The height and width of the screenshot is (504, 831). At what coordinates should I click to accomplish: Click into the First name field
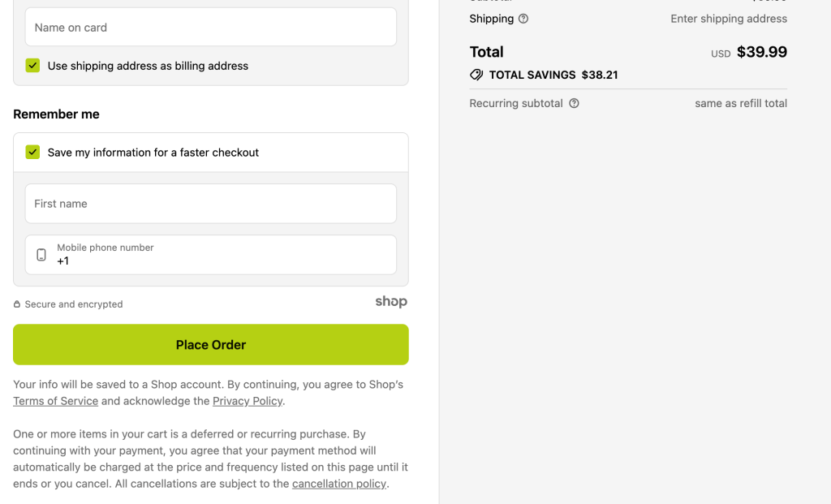(x=211, y=204)
